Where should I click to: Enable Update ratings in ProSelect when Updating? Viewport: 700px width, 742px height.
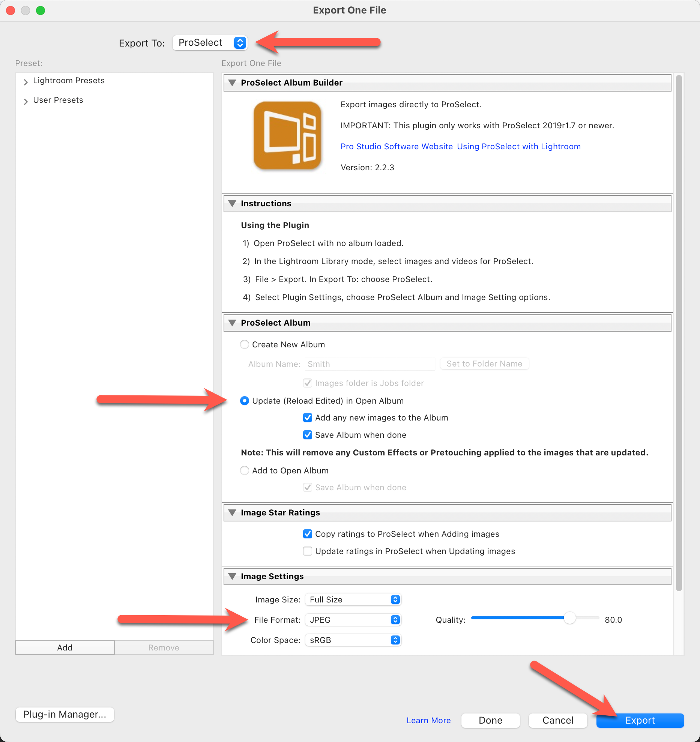308,551
